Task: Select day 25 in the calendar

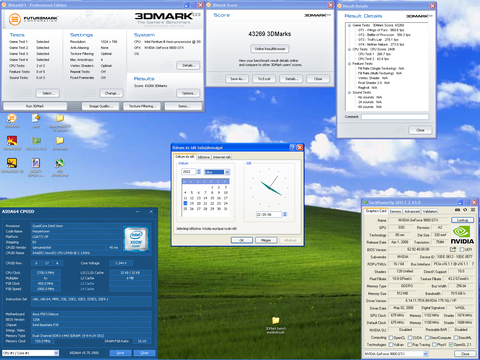Action: pos(185,209)
